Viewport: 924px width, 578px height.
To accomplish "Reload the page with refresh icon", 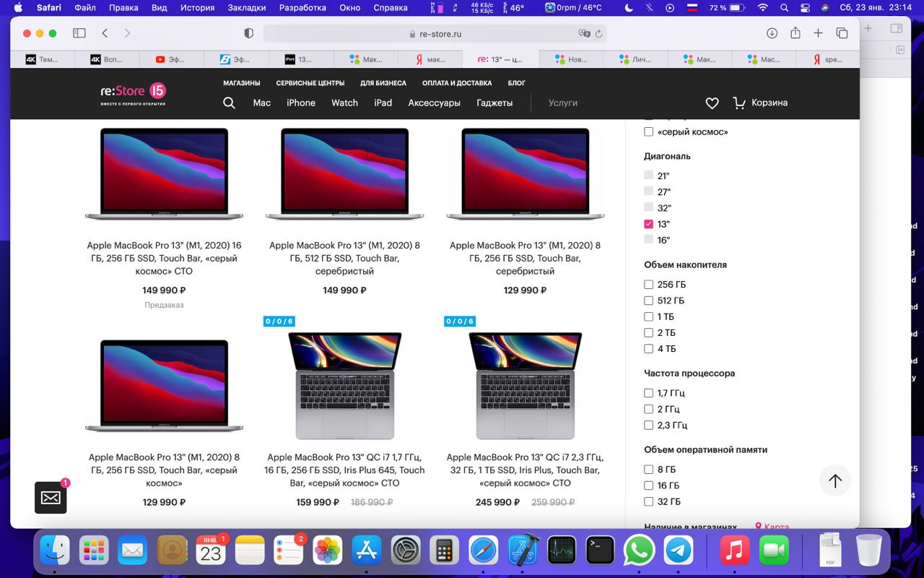I will pos(598,34).
